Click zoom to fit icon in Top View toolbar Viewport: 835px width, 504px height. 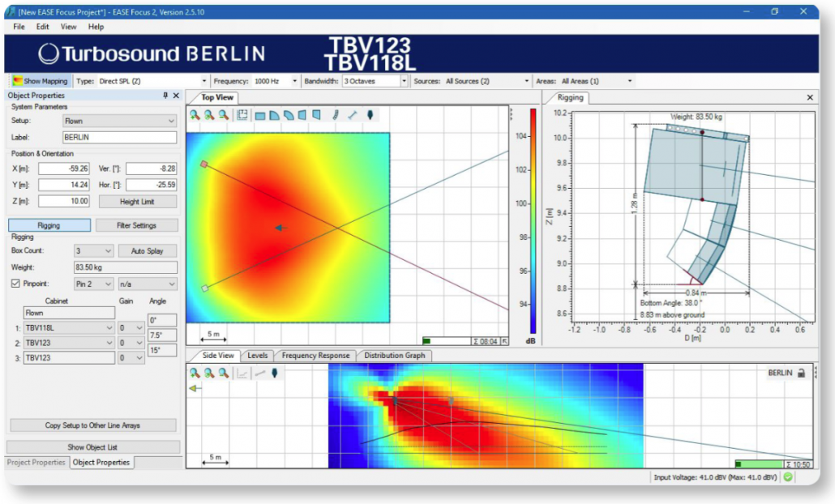point(209,115)
